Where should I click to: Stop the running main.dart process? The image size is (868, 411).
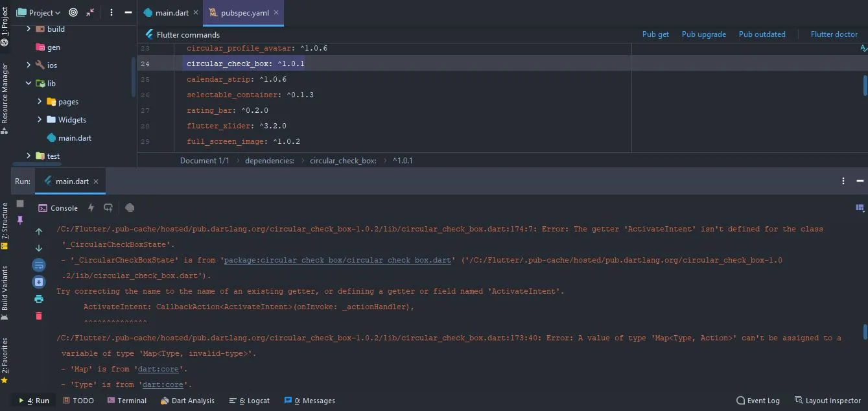[20, 204]
